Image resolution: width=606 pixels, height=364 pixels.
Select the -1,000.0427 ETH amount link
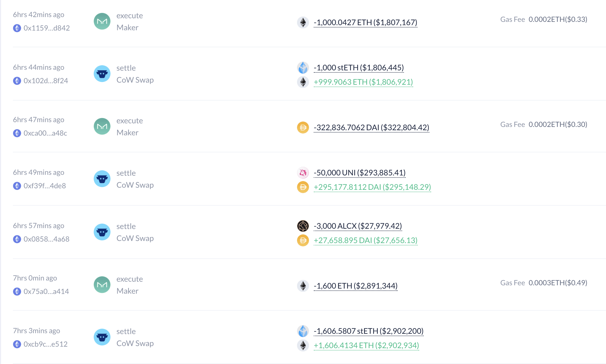366,22
